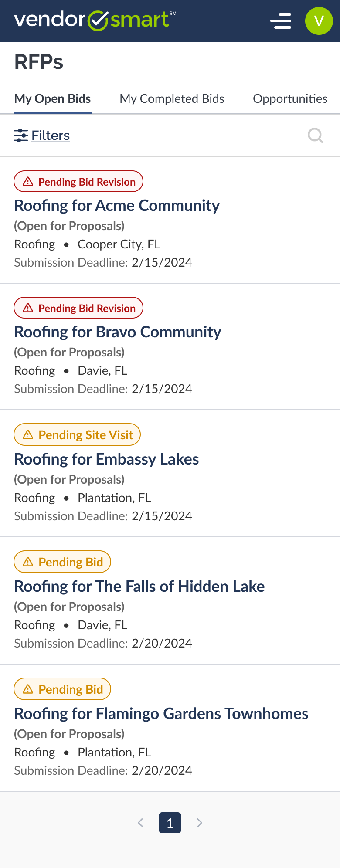Switch to the My Open Bids tab

point(52,99)
